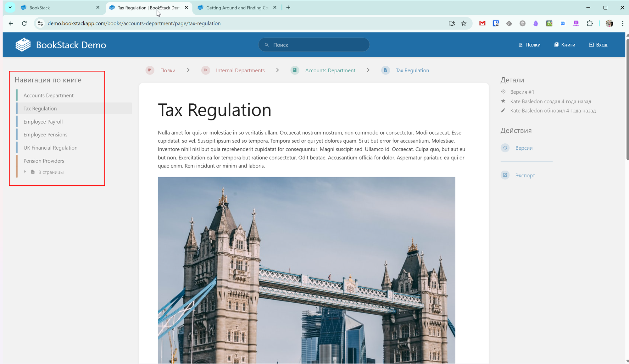Screen dimensions: 629x364
Task: Click the Поиск search field
Action: click(314, 45)
